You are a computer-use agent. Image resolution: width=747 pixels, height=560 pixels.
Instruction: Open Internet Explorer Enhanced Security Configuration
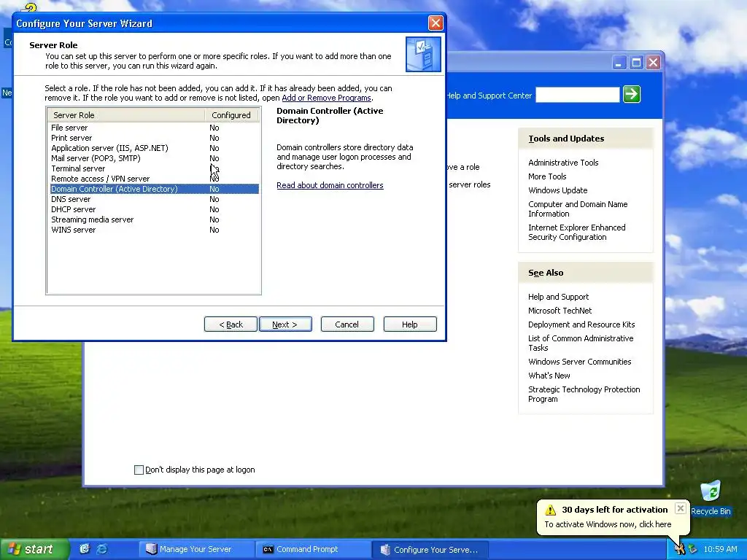pos(576,232)
